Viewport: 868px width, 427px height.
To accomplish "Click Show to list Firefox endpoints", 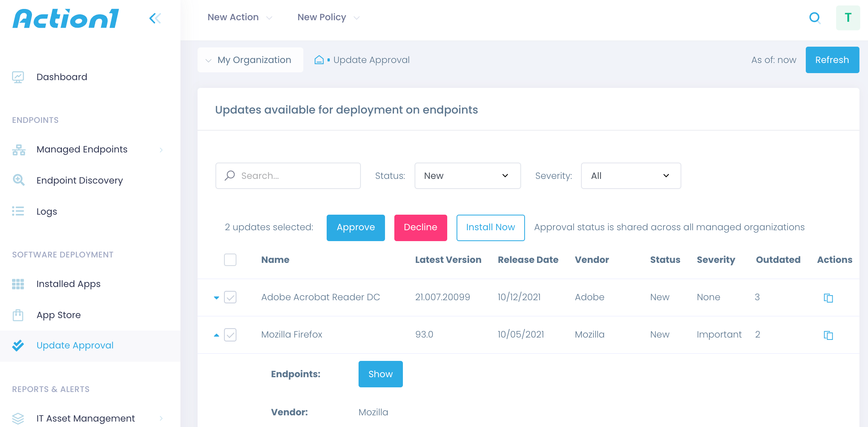I will click(x=380, y=374).
